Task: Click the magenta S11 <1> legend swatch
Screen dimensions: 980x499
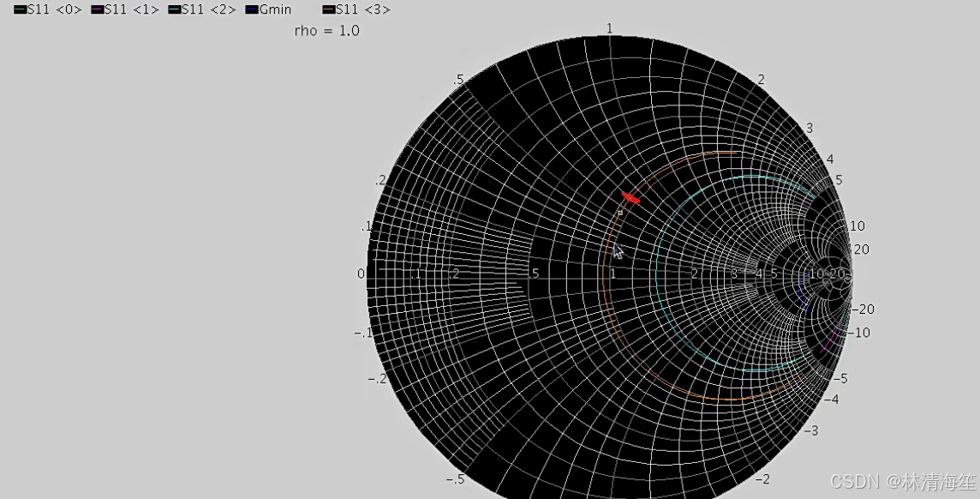Action: pos(98,10)
